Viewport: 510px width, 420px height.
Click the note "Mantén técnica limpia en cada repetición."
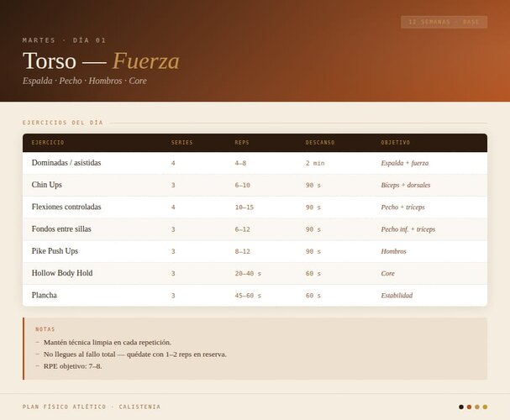tap(108, 343)
